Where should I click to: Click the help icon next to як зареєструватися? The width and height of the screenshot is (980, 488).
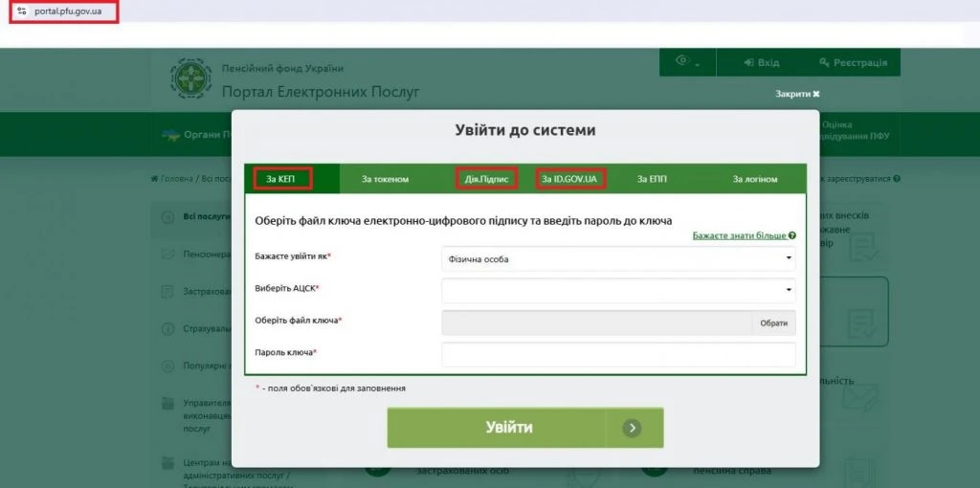coord(897,179)
